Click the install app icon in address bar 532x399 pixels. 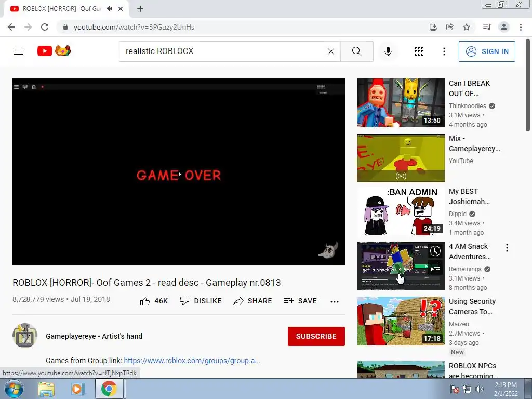coord(433,27)
